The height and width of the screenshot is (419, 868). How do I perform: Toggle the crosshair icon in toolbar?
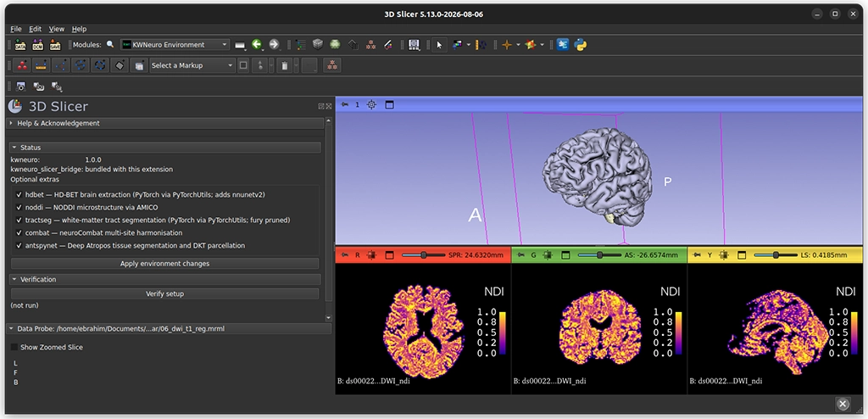[507, 45]
